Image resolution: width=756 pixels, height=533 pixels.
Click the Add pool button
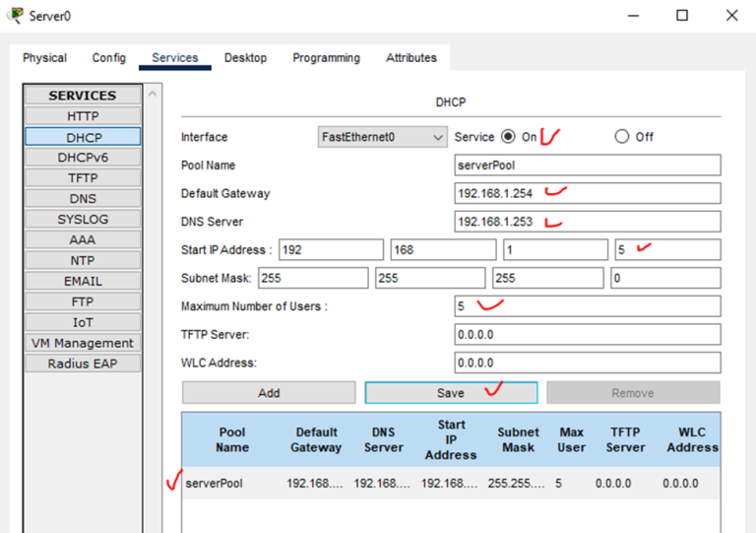269,393
